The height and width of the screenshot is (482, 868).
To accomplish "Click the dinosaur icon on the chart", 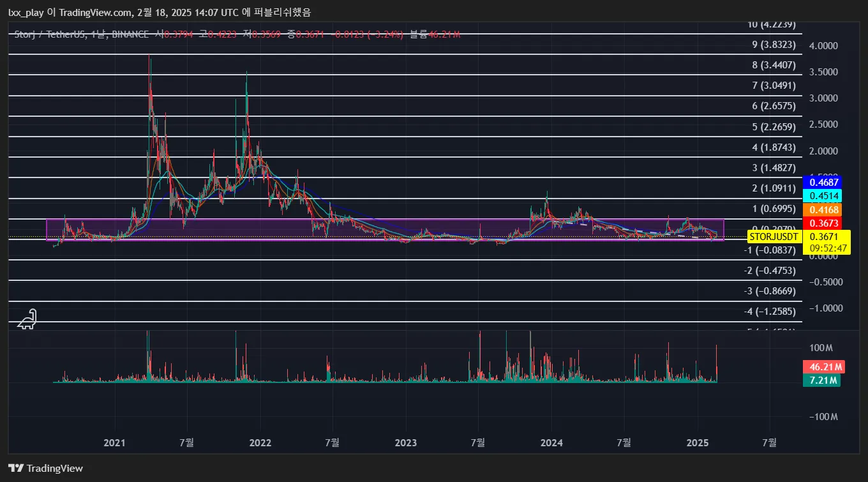I will (27, 320).
